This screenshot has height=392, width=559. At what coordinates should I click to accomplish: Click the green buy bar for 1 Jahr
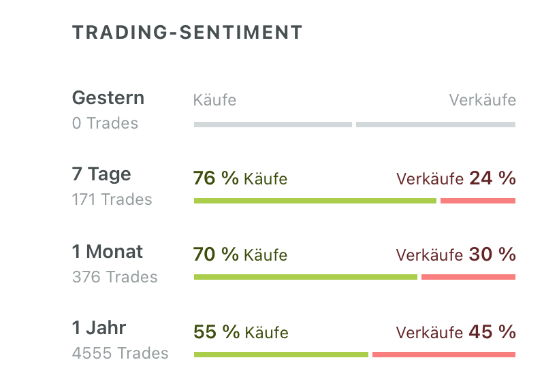pyautogui.click(x=281, y=355)
